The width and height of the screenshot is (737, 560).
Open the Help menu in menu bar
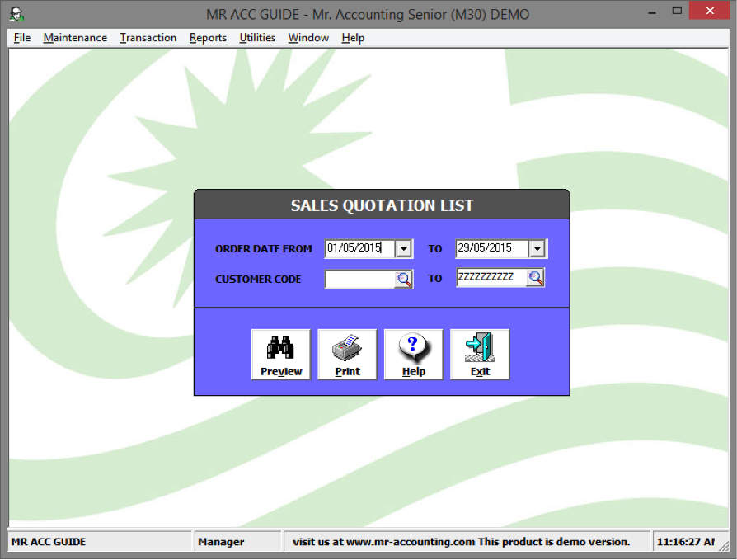click(x=353, y=38)
